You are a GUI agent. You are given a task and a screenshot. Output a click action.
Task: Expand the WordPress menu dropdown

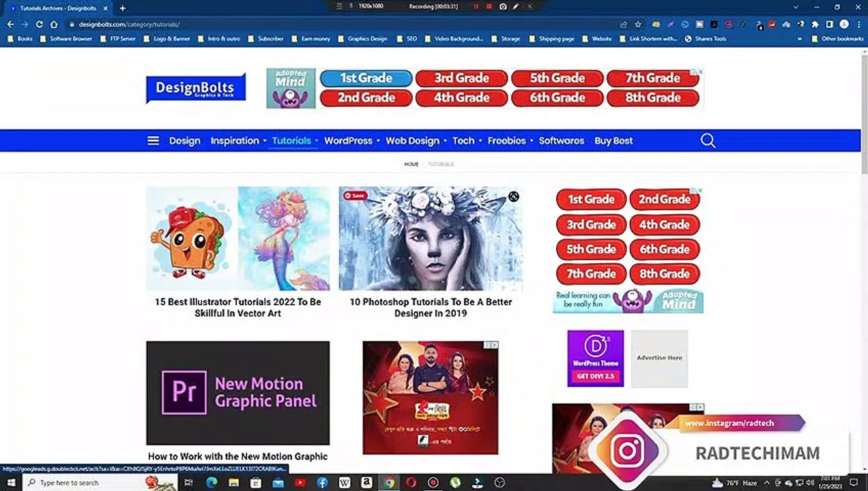tap(378, 141)
